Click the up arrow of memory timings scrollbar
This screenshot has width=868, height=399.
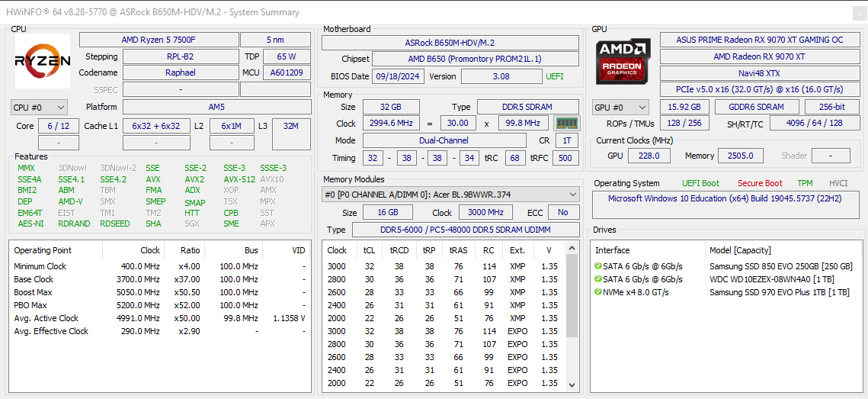[x=572, y=247]
